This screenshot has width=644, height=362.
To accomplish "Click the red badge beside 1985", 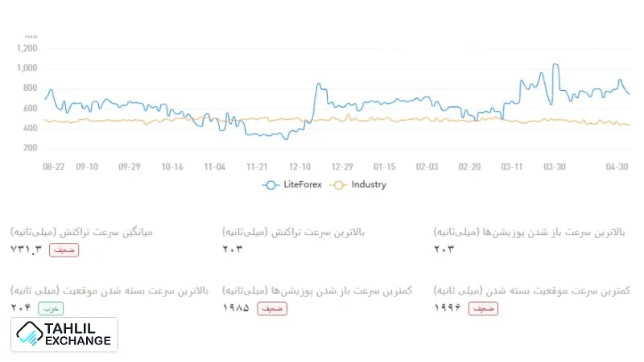I will [x=271, y=308].
